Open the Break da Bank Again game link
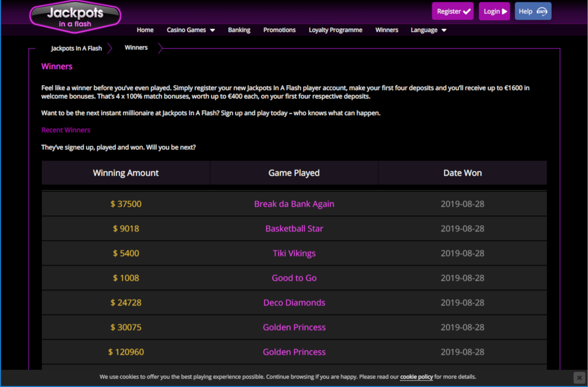Image resolution: width=588 pixels, height=387 pixels. (x=294, y=204)
